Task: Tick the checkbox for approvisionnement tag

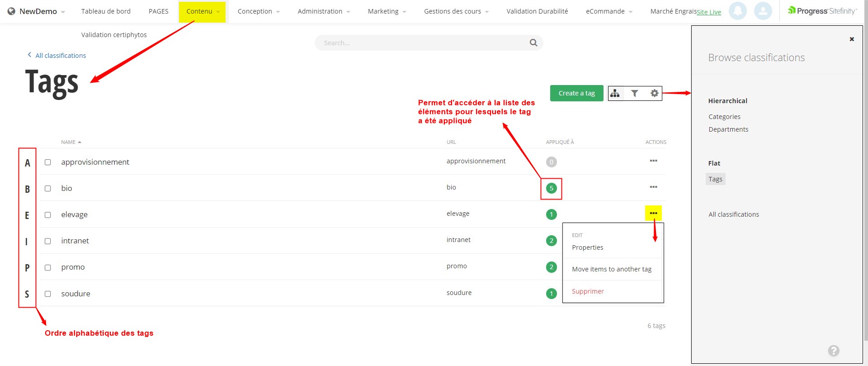Action: tap(48, 162)
